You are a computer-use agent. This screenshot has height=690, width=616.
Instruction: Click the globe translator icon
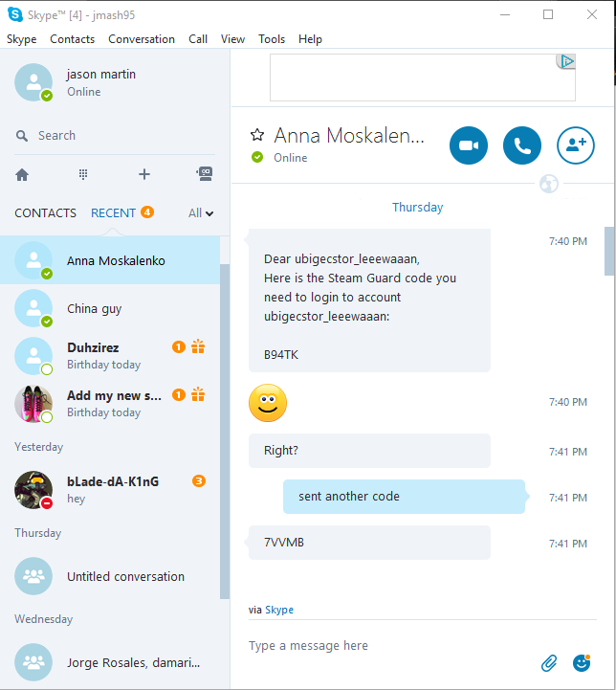pyautogui.click(x=549, y=184)
